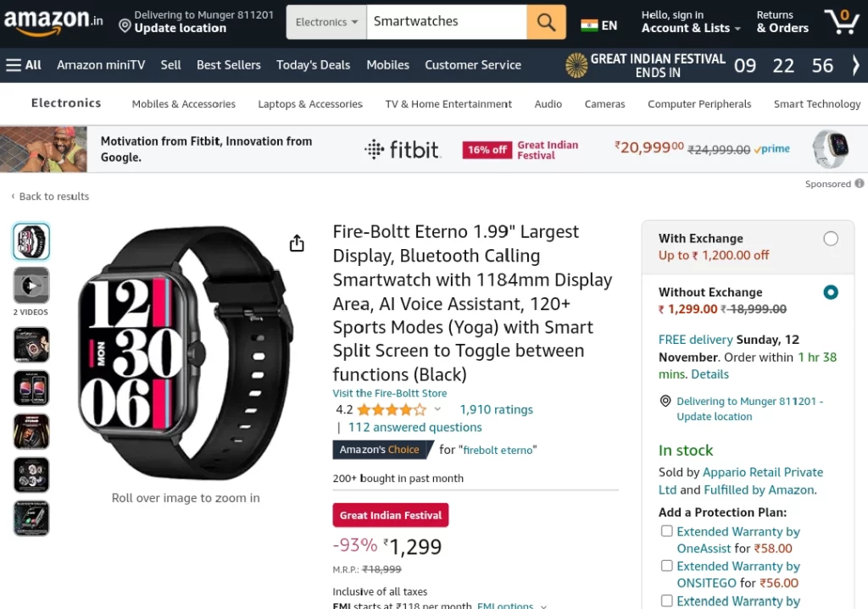Click the orange search magnifier button
This screenshot has width=868, height=609.
(546, 22)
